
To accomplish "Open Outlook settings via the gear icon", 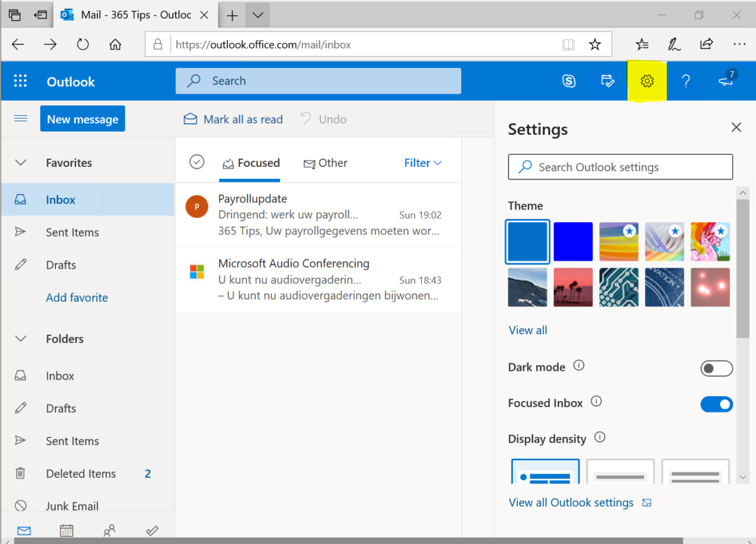I will tap(646, 81).
